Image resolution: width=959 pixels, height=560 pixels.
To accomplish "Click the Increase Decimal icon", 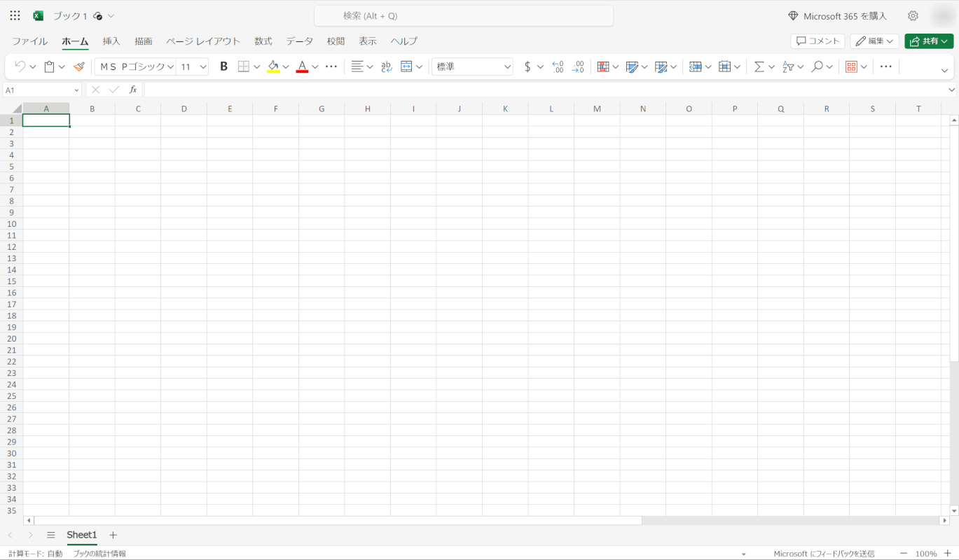I will (x=558, y=66).
